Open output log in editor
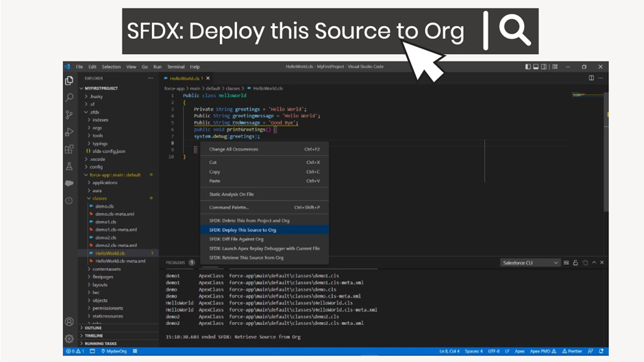The height and width of the screenshot is (362, 644). [585, 263]
